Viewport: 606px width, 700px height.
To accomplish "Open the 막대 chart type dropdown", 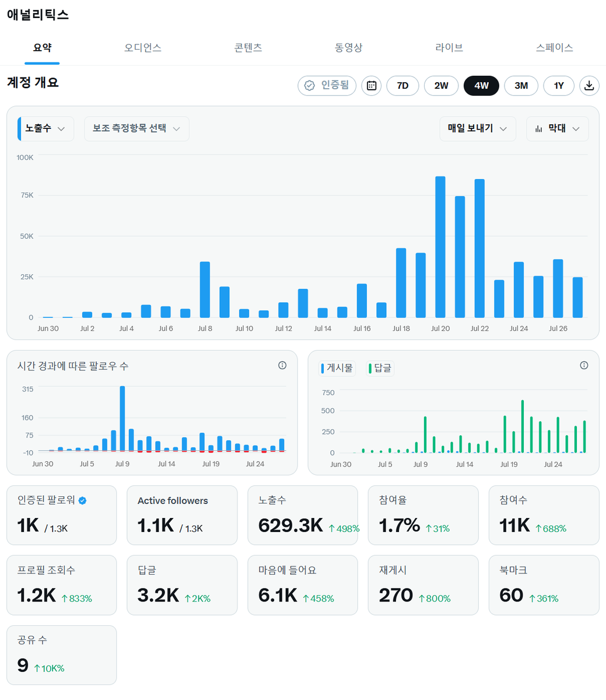I will (x=558, y=128).
